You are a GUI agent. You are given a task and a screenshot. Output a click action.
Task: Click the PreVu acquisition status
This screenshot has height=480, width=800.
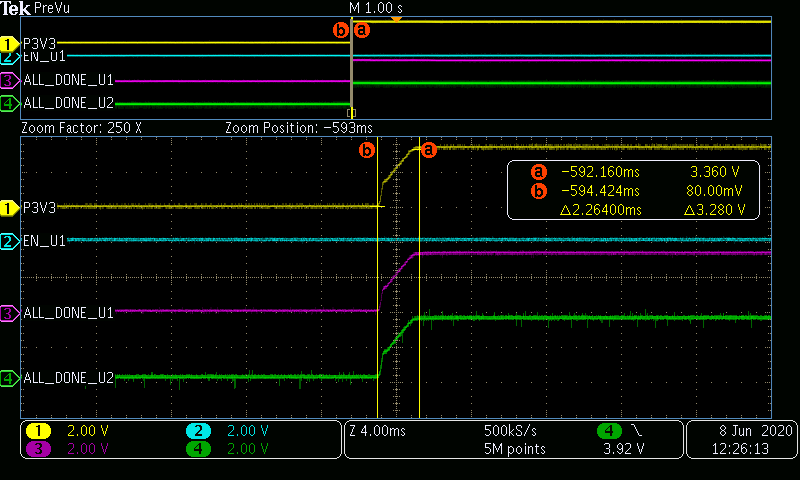52,8
